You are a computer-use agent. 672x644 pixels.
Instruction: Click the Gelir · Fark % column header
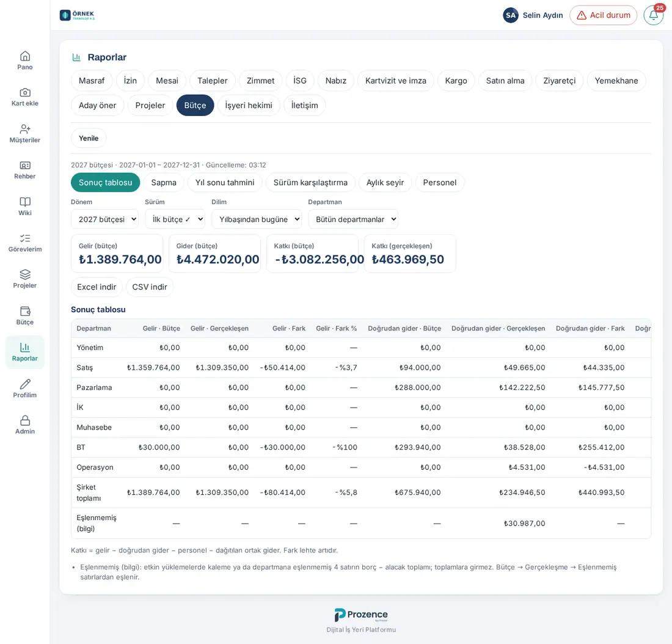(x=337, y=329)
